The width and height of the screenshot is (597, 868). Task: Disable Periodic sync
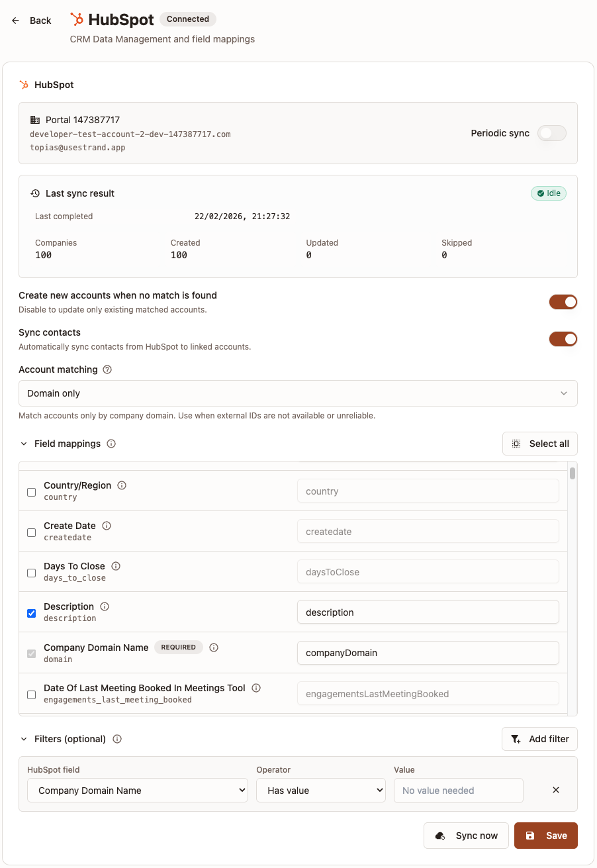point(551,133)
